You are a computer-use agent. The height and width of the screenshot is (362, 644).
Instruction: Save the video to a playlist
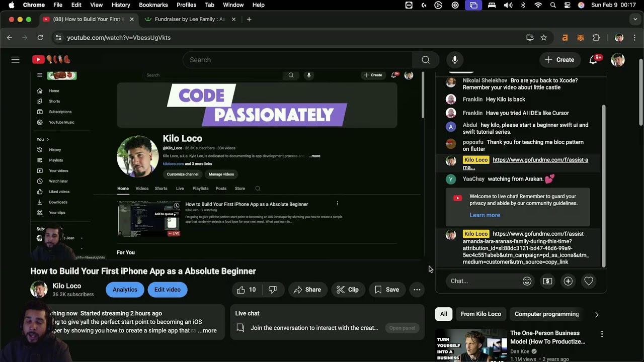point(387,290)
